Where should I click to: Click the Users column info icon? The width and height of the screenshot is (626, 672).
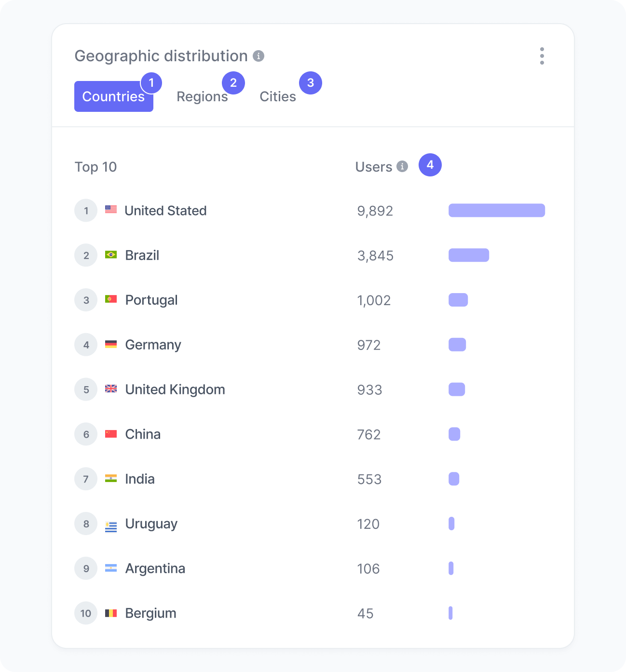pyautogui.click(x=402, y=166)
